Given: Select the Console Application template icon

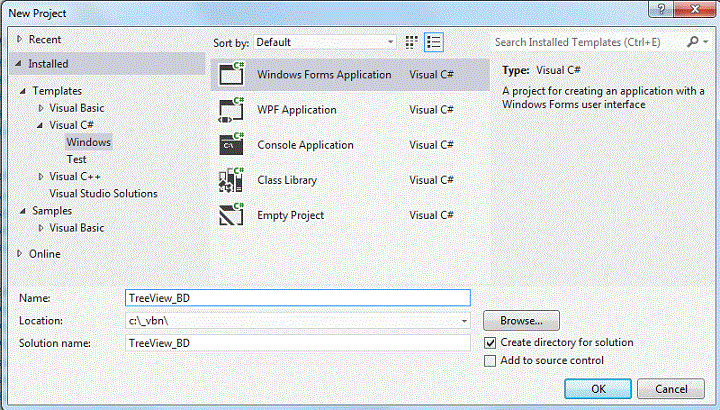Looking at the screenshot, I should pos(232,145).
